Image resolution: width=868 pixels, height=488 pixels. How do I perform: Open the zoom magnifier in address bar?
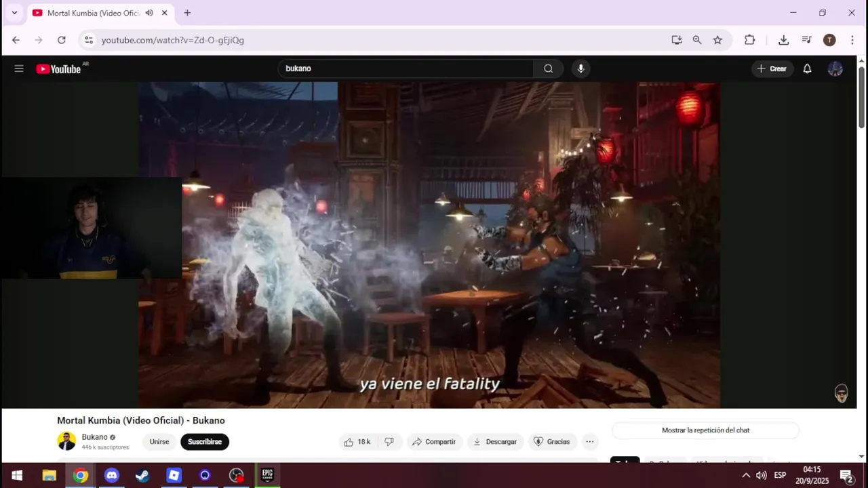[x=697, y=40]
